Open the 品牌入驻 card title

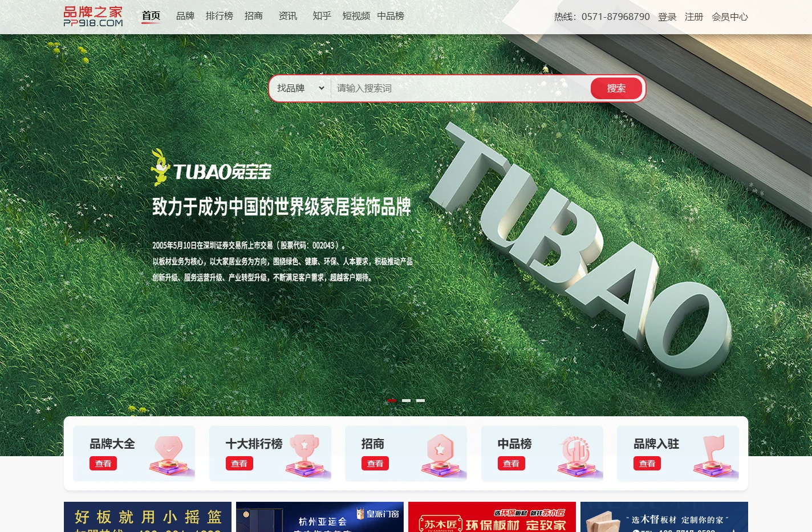(x=656, y=444)
